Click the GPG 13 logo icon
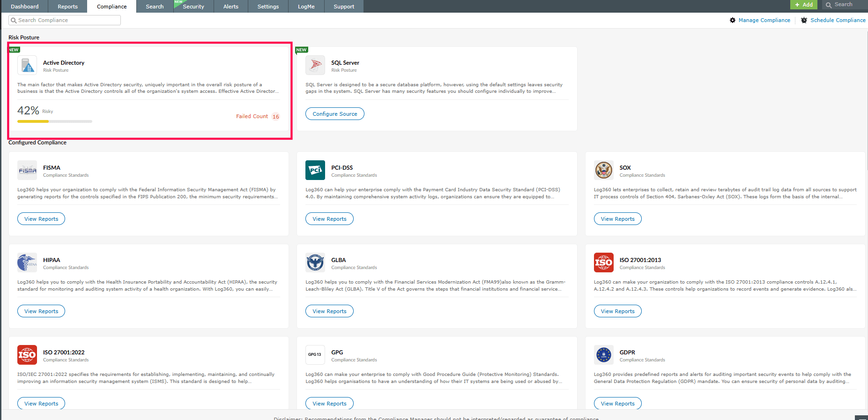The image size is (868, 420). (315, 355)
